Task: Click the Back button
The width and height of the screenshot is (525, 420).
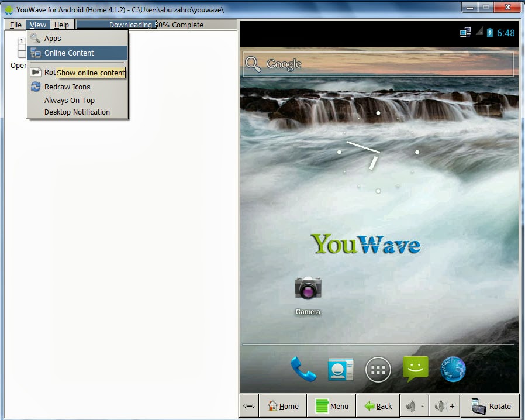Action: pyautogui.click(x=378, y=406)
